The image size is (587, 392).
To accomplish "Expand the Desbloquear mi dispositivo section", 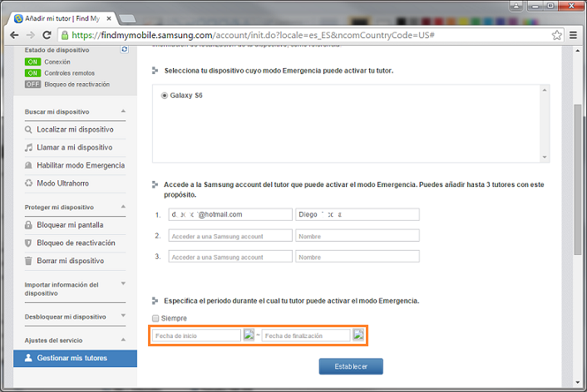I will pyautogui.click(x=123, y=316).
